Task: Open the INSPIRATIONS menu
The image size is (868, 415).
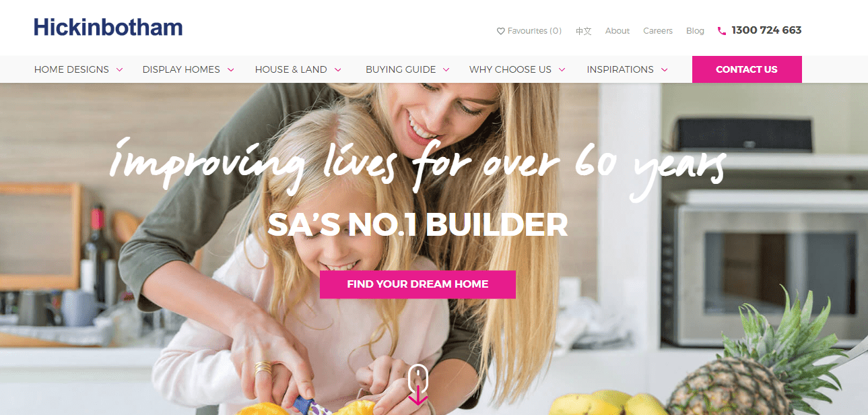Action: click(620, 69)
